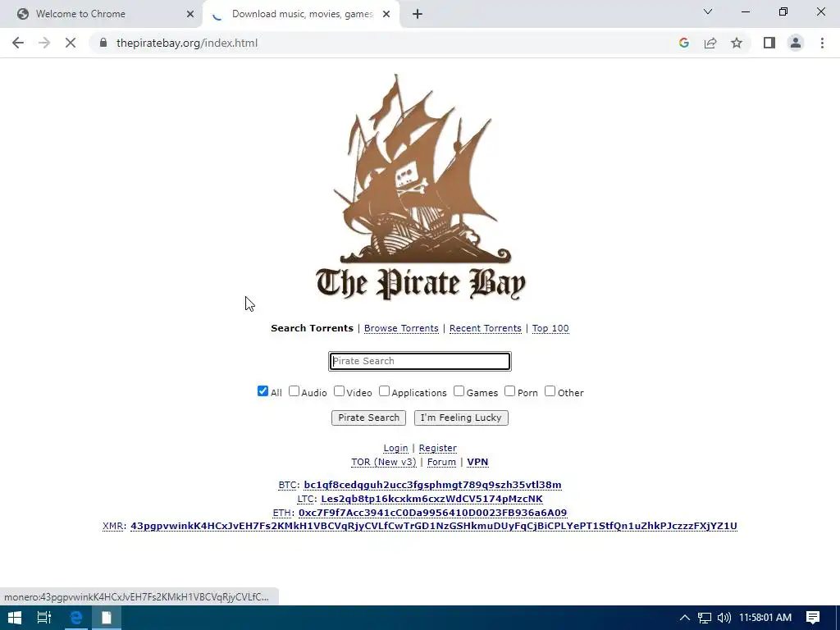Screen dimensions: 840x630
Task: Open the Chrome profile avatar
Action: [x=796, y=43]
